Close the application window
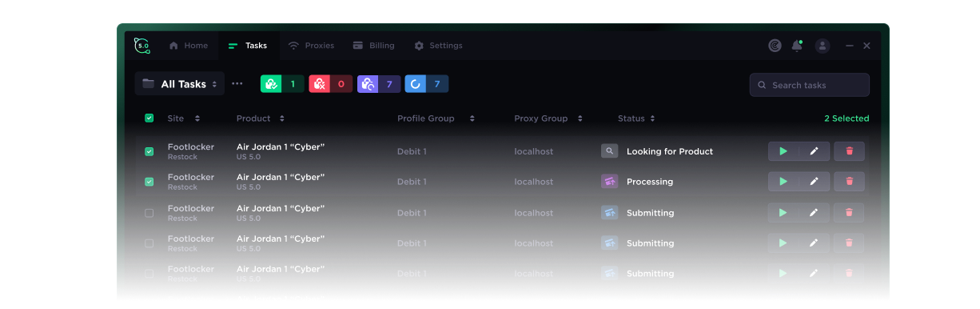 866,46
